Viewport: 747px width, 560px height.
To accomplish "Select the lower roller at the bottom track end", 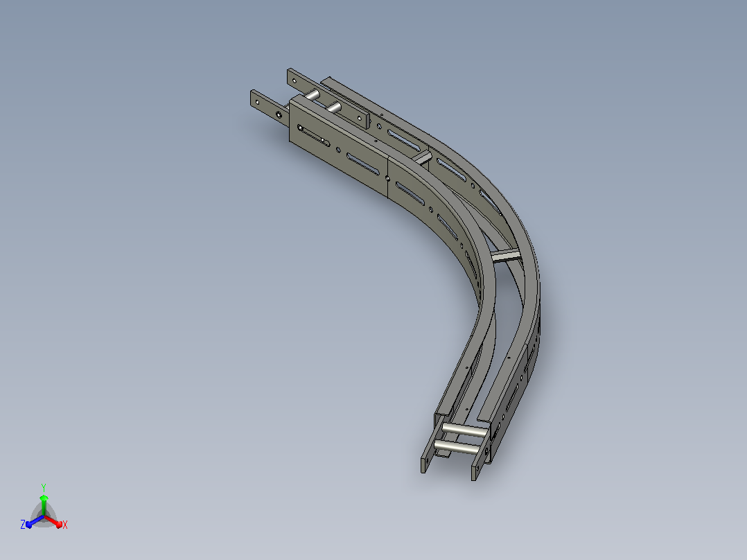I will 457,447.
